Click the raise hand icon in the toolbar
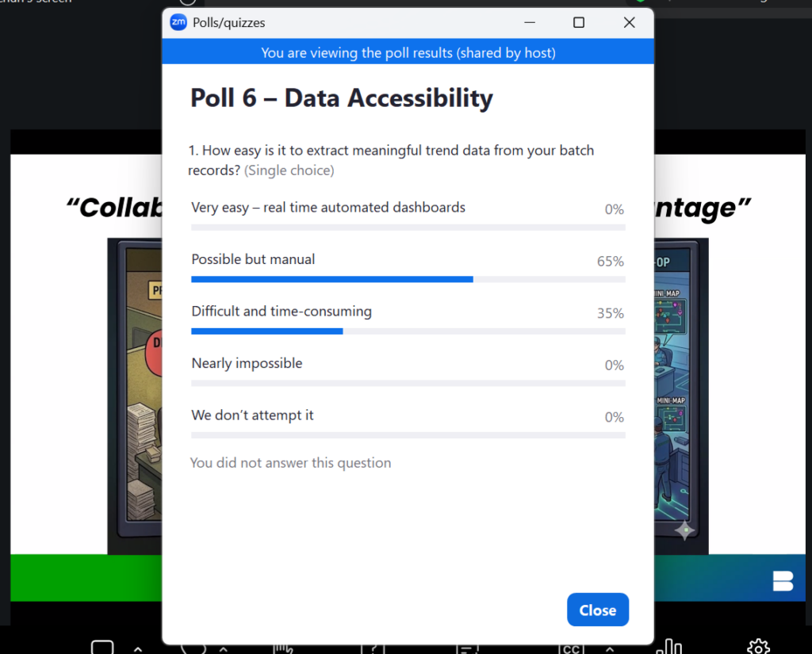812x654 pixels. point(283,648)
